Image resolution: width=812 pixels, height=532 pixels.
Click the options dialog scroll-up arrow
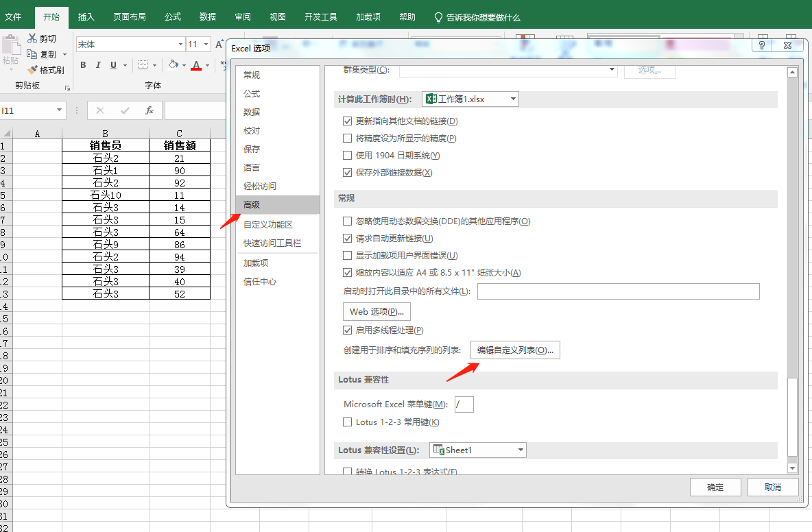pos(792,73)
